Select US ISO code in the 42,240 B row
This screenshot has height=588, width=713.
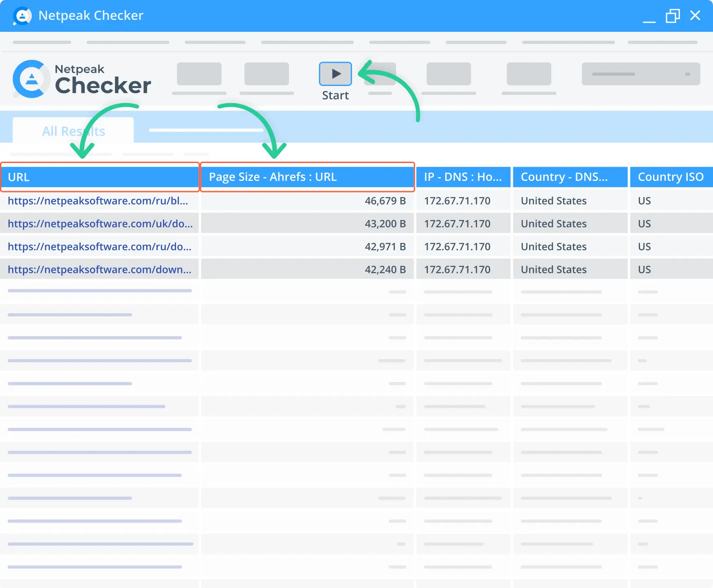(671, 269)
